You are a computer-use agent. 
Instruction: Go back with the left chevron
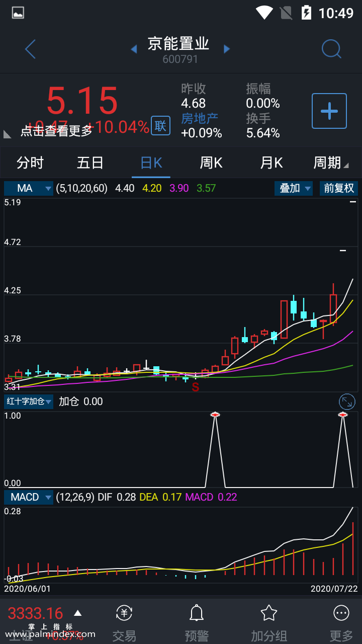coord(30,49)
